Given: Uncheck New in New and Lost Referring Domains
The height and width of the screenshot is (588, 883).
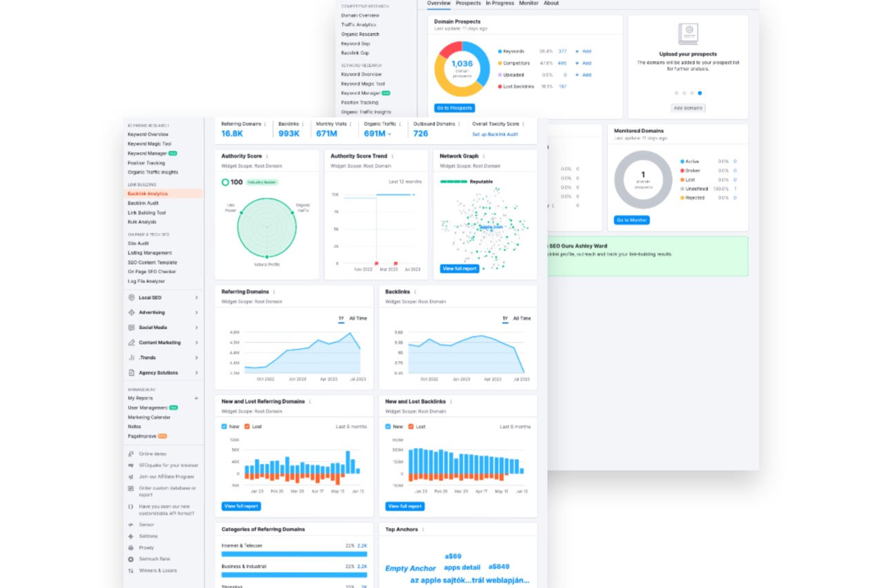Looking at the screenshot, I should pos(224,427).
